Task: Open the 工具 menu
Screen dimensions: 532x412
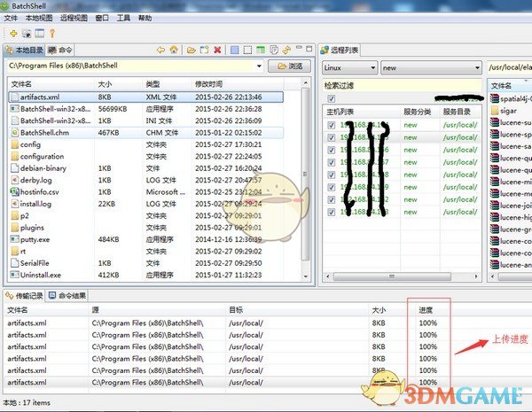Action: coord(123,18)
